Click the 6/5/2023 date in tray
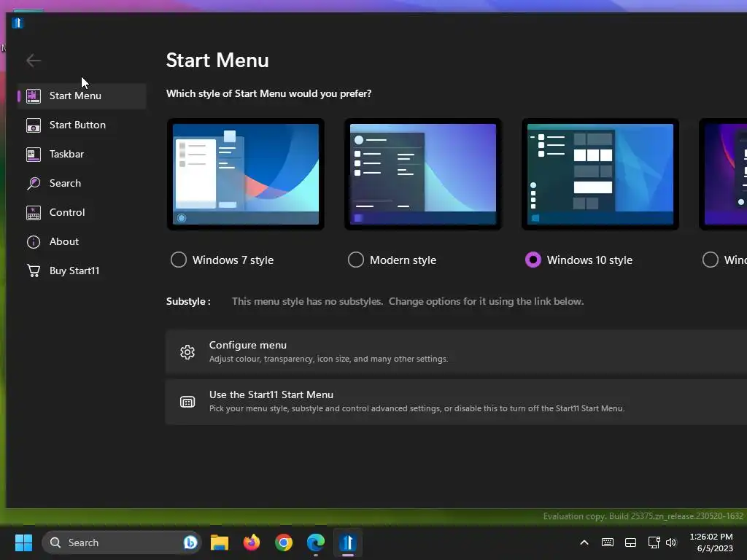This screenshot has width=747, height=560. 715,548
